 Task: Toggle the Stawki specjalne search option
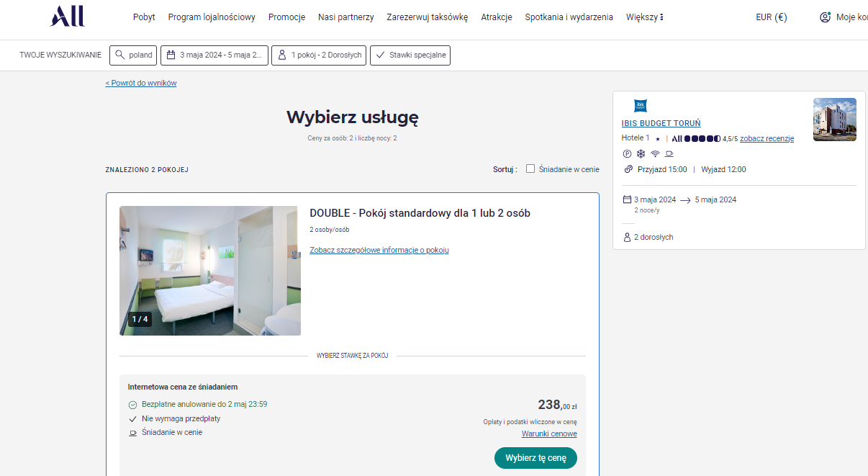click(x=410, y=55)
